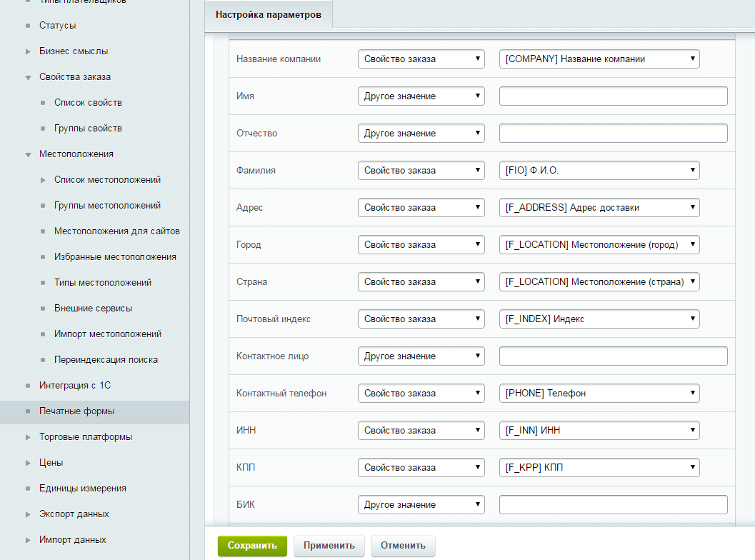Open the [F_ADDRESS] Адрес доставки dropdown
The height and width of the screenshot is (560, 755).
pyautogui.click(x=599, y=208)
